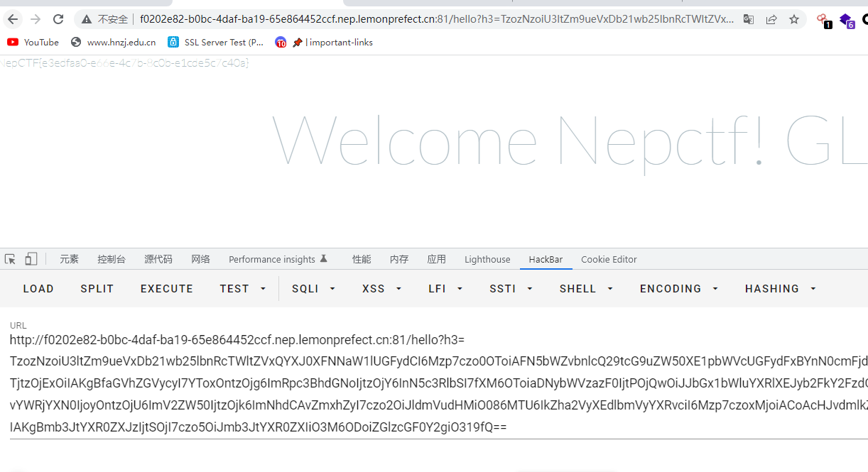Image resolution: width=868 pixels, height=472 pixels.
Task: Click the share page icon
Action: [771, 19]
